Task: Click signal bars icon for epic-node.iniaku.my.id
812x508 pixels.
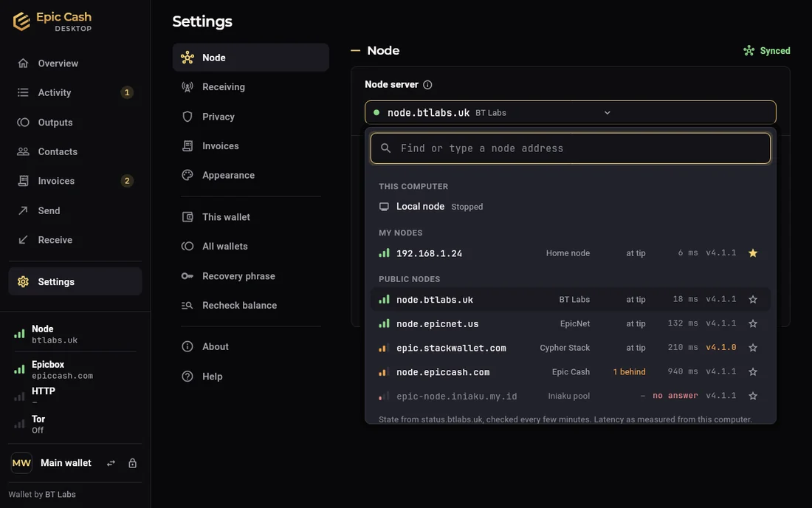Action: pos(384,397)
